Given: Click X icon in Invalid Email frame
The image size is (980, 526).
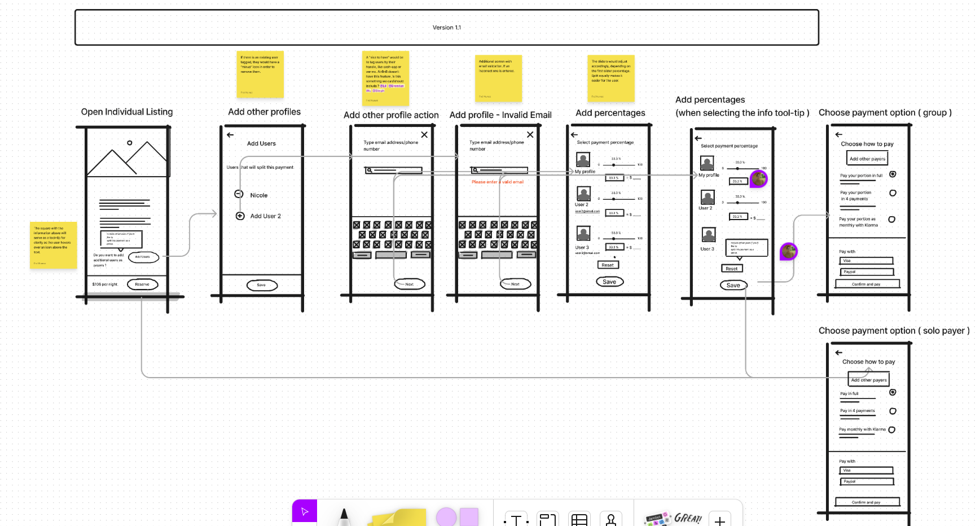Looking at the screenshot, I should pos(530,134).
